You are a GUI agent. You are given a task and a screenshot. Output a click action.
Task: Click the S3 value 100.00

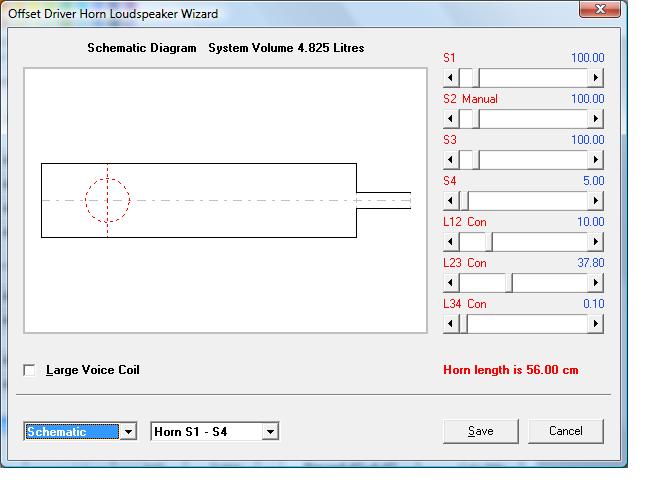588,140
